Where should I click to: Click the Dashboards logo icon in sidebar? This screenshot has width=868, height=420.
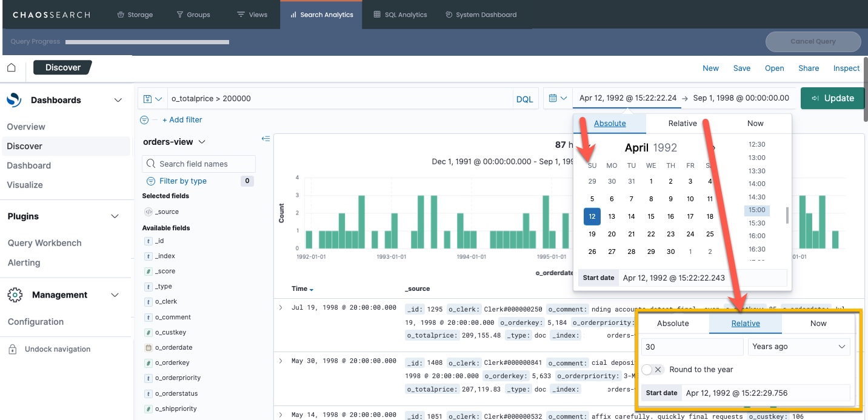(14, 100)
